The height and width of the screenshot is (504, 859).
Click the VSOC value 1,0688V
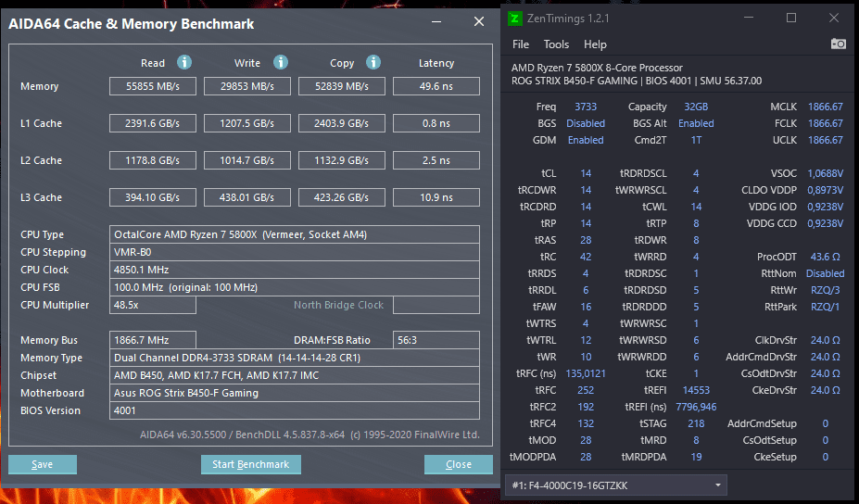click(x=825, y=173)
